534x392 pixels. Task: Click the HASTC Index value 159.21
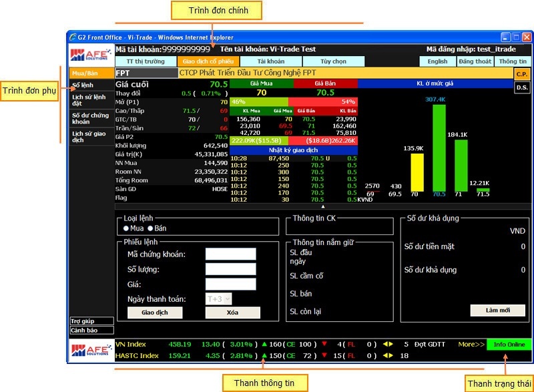[x=180, y=355]
